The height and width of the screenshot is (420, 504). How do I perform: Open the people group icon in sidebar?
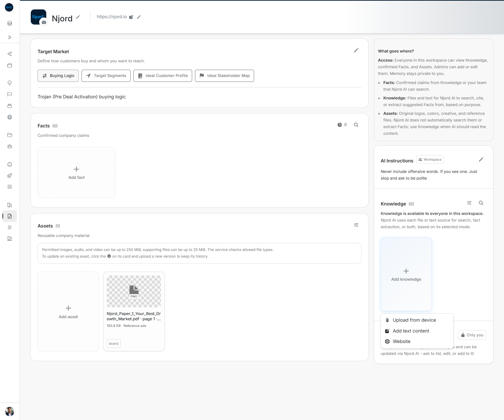pyautogui.click(x=9, y=146)
